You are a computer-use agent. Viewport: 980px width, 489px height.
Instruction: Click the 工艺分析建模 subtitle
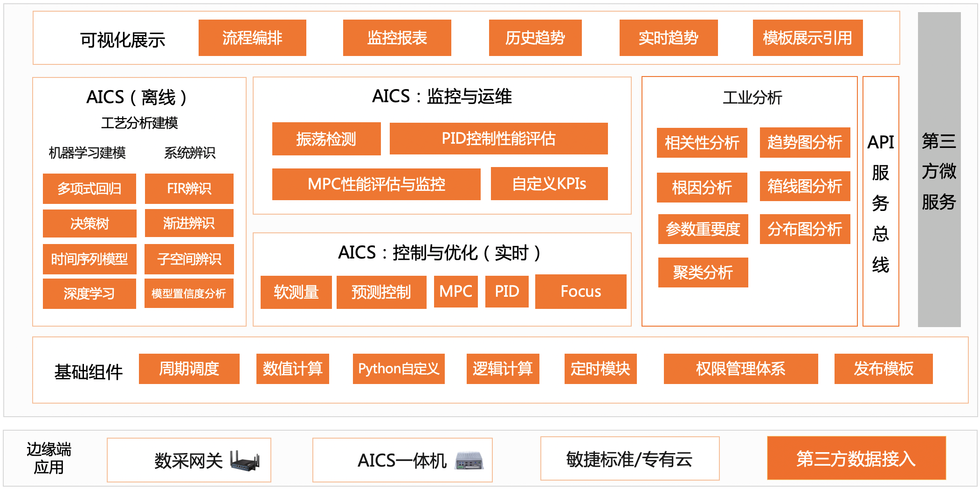(139, 123)
